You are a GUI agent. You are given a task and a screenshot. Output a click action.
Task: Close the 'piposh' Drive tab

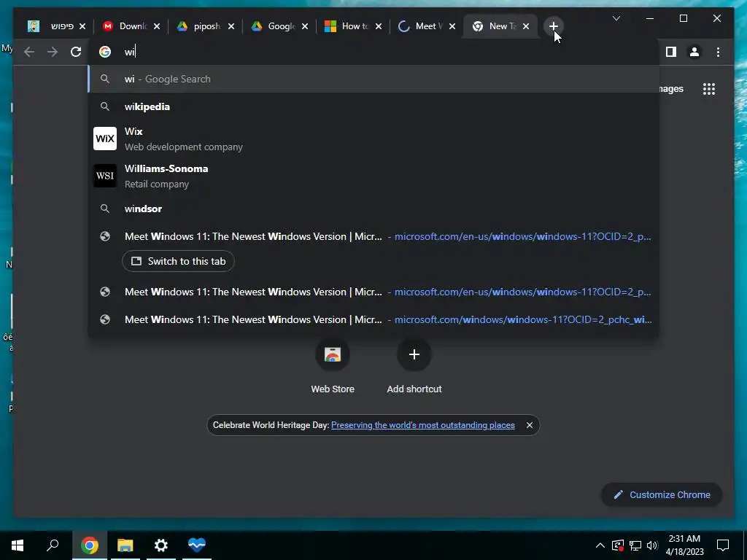point(231,26)
